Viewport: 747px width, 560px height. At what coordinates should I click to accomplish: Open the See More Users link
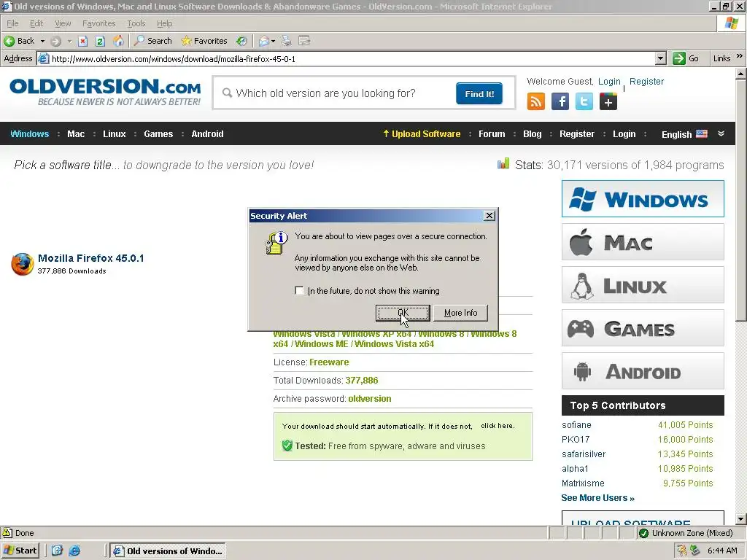coord(598,497)
